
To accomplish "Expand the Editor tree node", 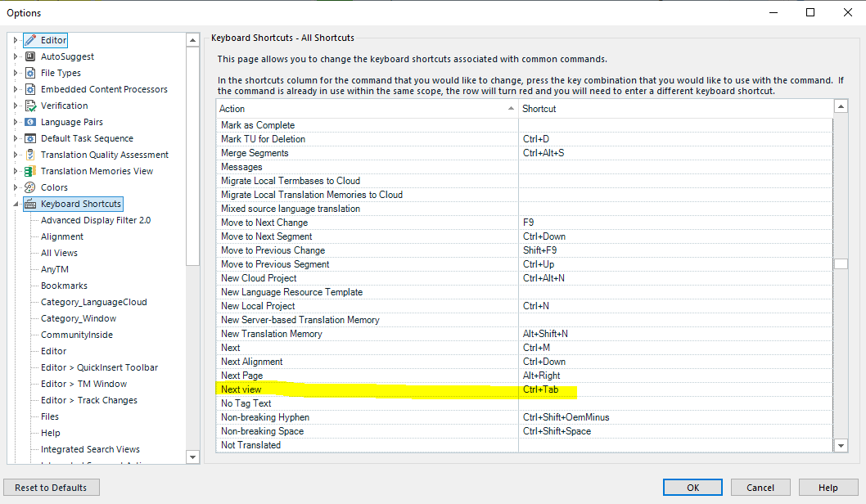I will click(x=16, y=40).
